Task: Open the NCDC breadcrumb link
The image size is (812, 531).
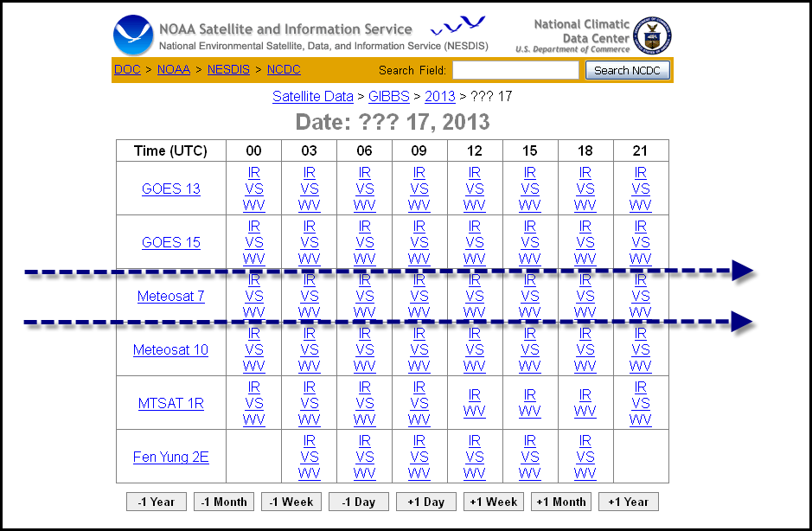Action: pos(284,69)
